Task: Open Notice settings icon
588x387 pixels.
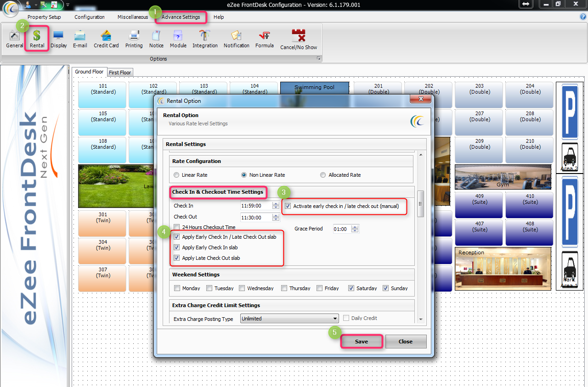Action: tap(156, 39)
